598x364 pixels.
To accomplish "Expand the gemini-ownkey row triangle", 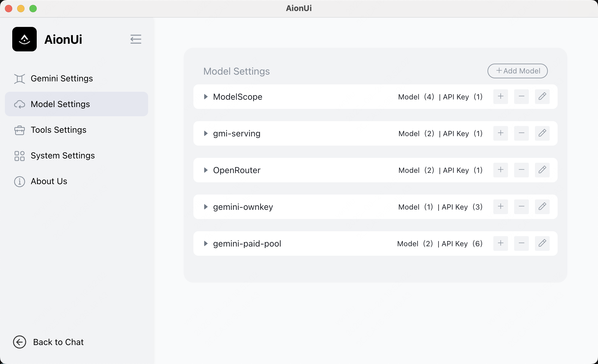I will [x=206, y=207].
